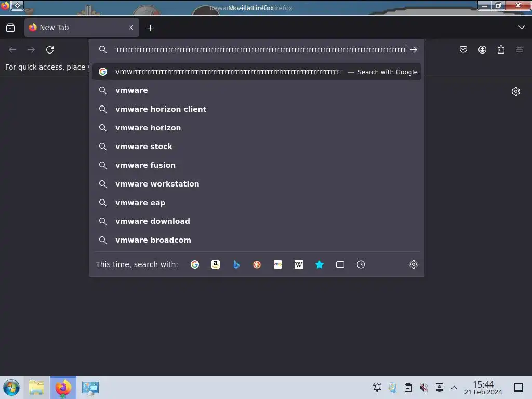Search open Tabs with the tab icon
Image resolution: width=532 pixels, height=399 pixels.
click(x=340, y=264)
